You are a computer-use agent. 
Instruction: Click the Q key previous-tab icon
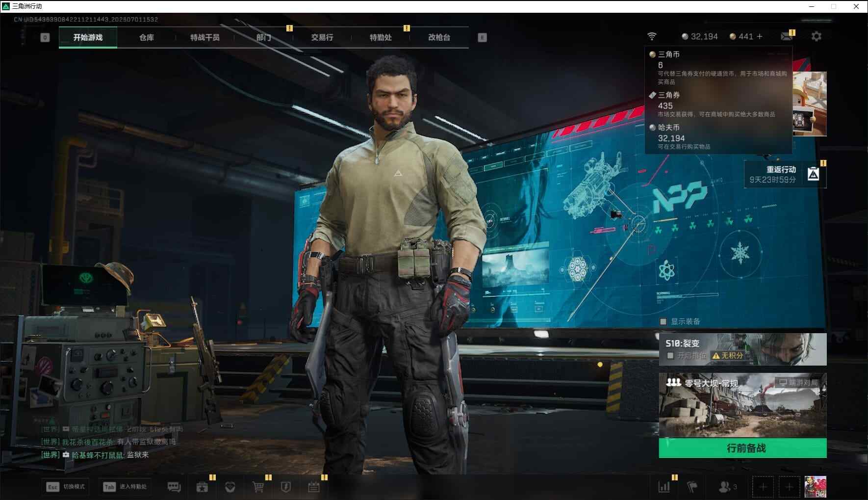pos(45,37)
